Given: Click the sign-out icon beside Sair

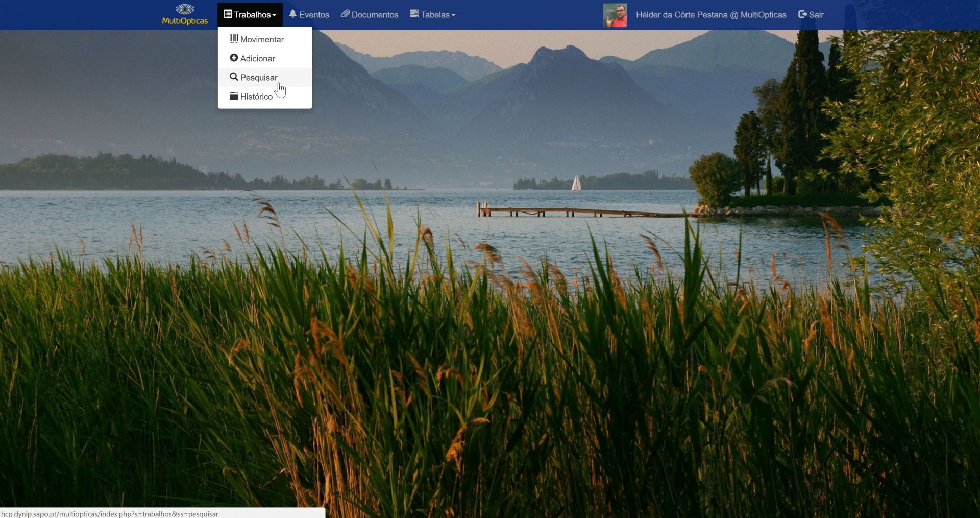Looking at the screenshot, I should (x=802, y=15).
